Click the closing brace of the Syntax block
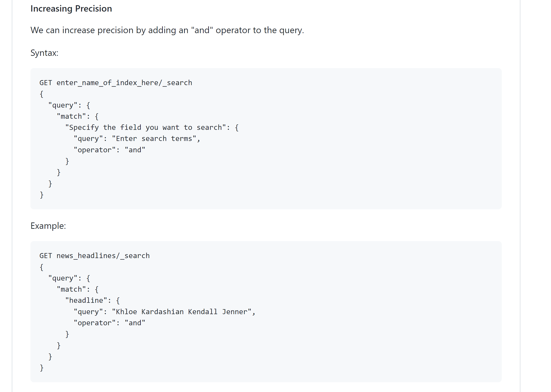 click(x=42, y=195)
